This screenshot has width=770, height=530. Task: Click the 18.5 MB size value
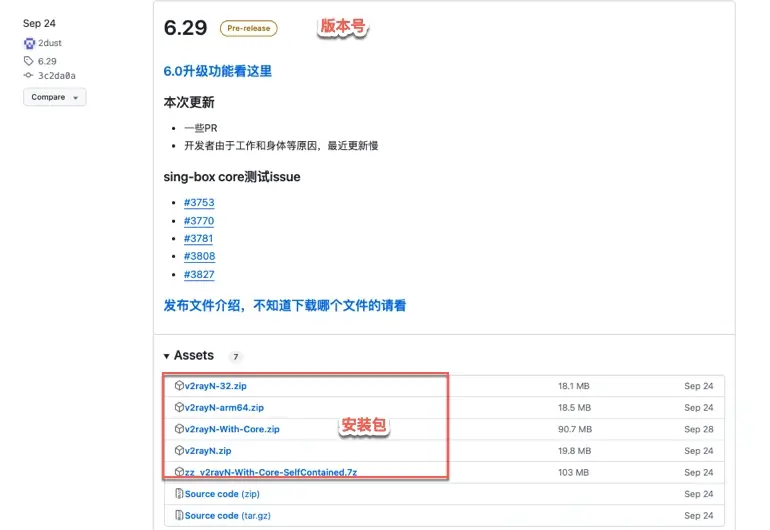575,408
